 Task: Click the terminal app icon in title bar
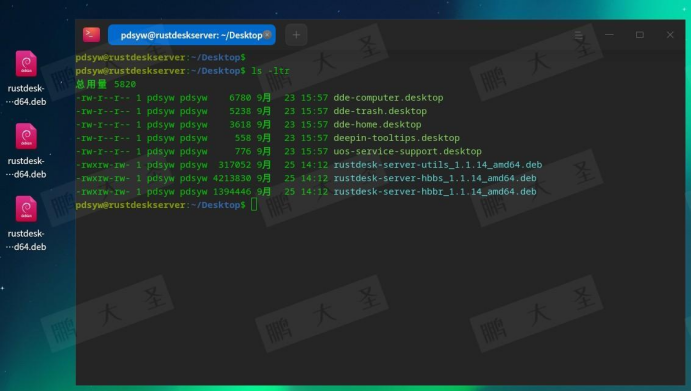[x=91, y=34]
